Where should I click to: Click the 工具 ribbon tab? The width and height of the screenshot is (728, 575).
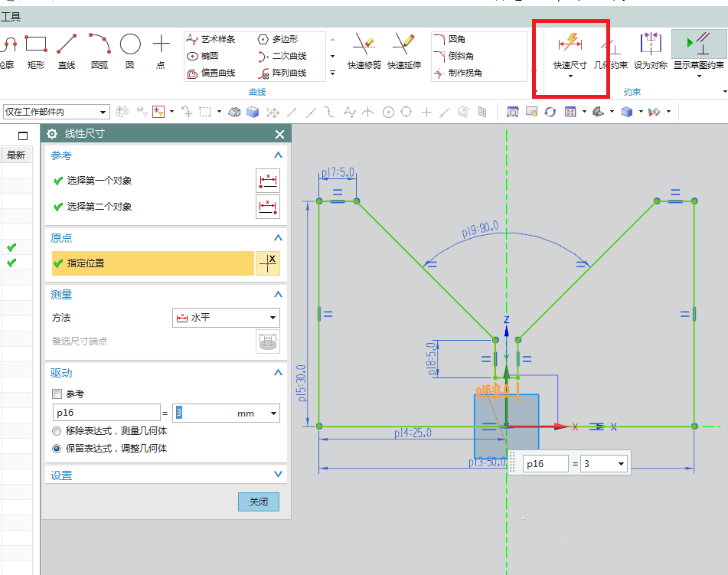pyautogui.click(x=14, y=15)
